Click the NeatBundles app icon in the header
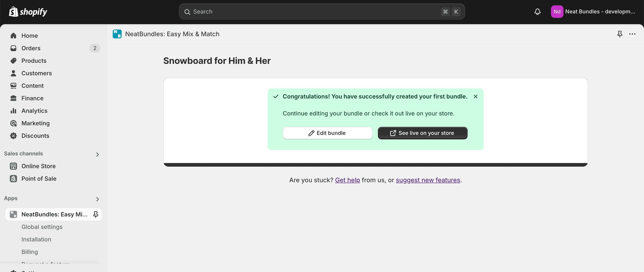 117,34
